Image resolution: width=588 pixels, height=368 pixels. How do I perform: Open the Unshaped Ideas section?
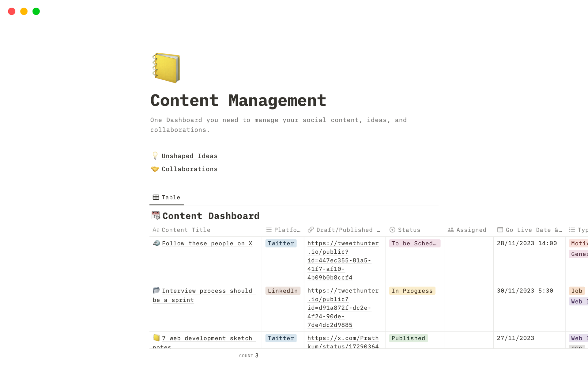tap(190, 155)
